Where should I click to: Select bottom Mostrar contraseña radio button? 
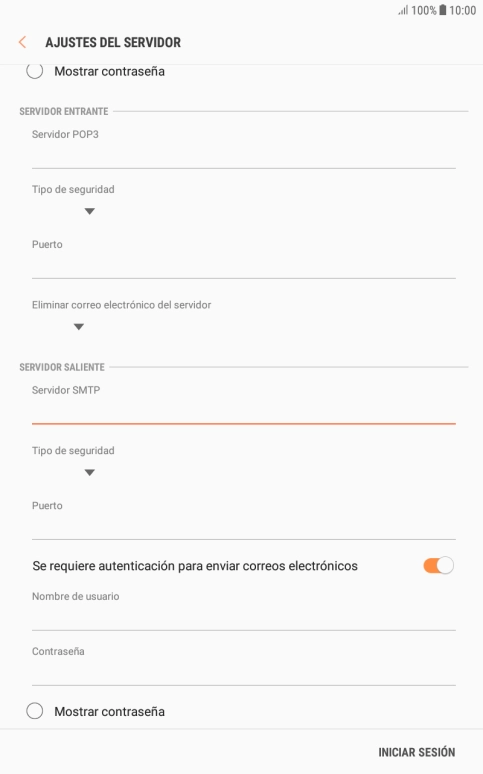[35, 711]
